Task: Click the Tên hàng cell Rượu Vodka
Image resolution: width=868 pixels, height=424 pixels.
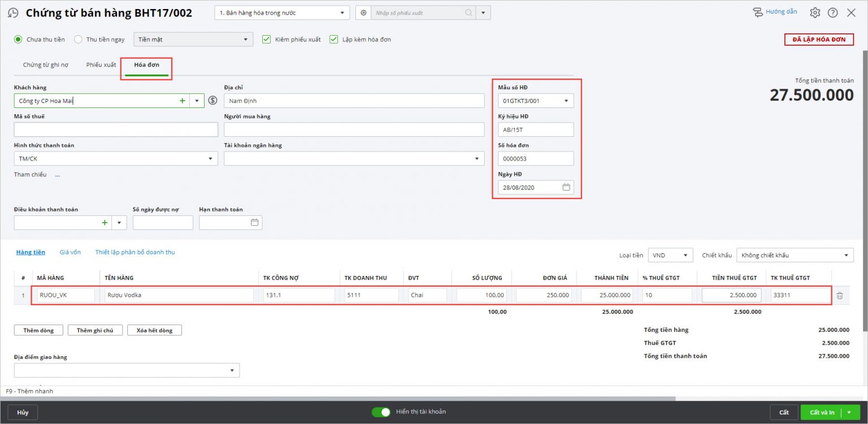Action: [x=179, y=295]
